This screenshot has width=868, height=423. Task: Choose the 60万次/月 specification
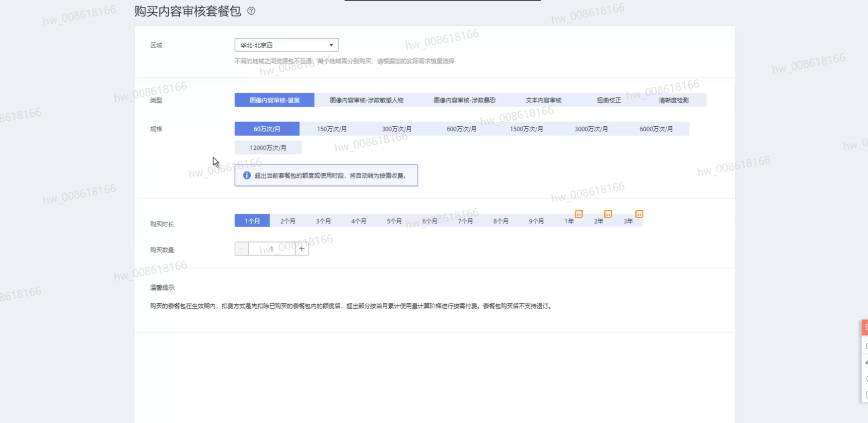pyautogui.click(x=267, y=129)
